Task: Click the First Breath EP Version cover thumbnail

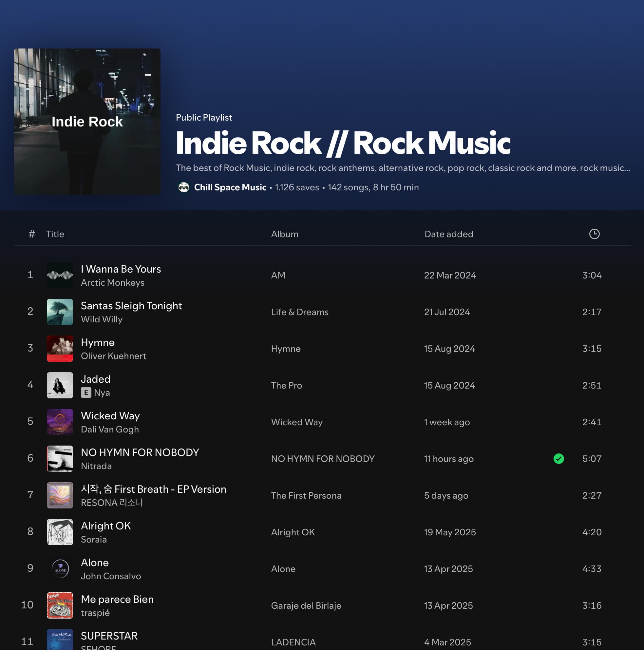Action: 60,495
